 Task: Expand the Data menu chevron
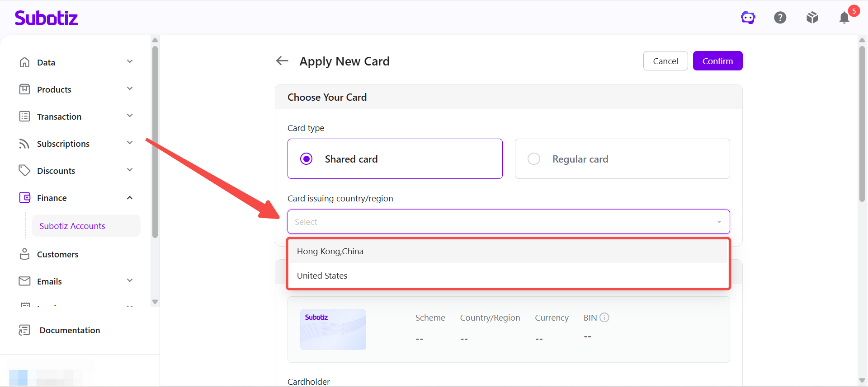130,61
